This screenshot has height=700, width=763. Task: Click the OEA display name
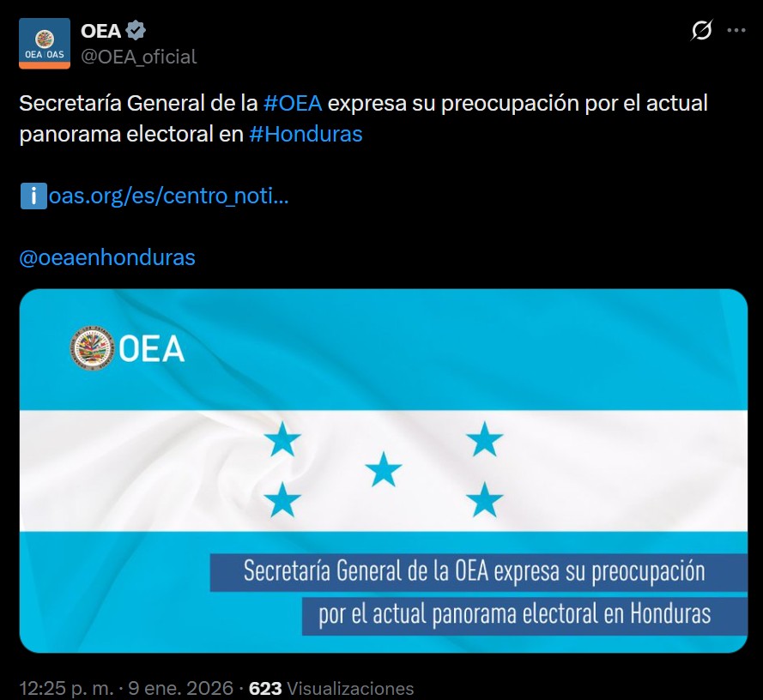pos(100,31)
